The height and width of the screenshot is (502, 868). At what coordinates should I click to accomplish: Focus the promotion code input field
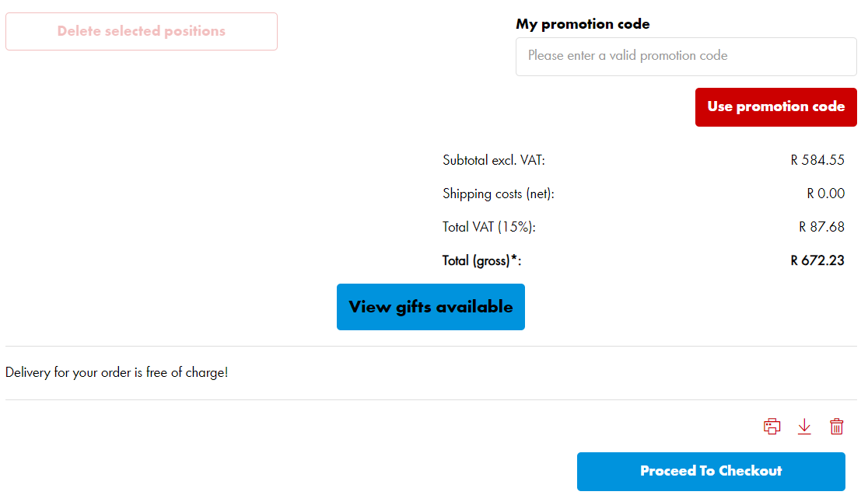pos(686,57)
